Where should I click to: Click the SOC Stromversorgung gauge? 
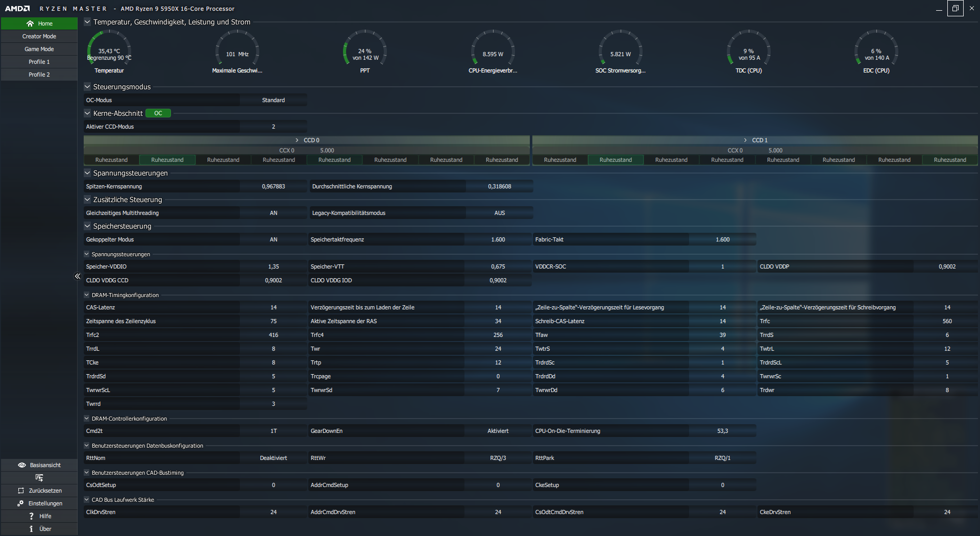621,52
